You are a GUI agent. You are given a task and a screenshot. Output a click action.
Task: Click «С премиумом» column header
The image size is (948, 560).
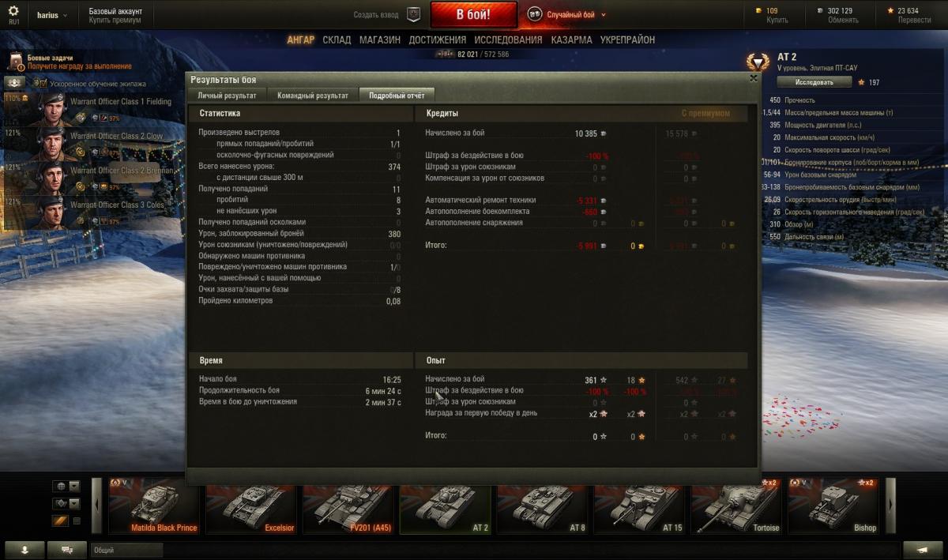(705, 114)
